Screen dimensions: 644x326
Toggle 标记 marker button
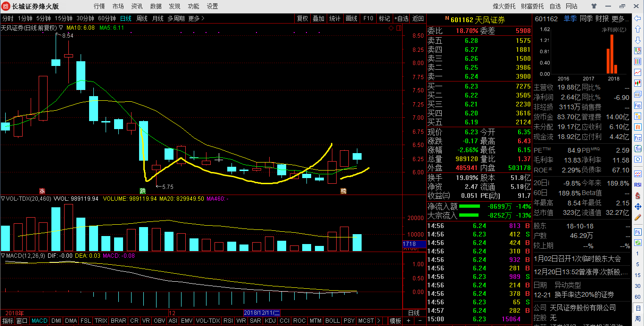tap(385, 18)
